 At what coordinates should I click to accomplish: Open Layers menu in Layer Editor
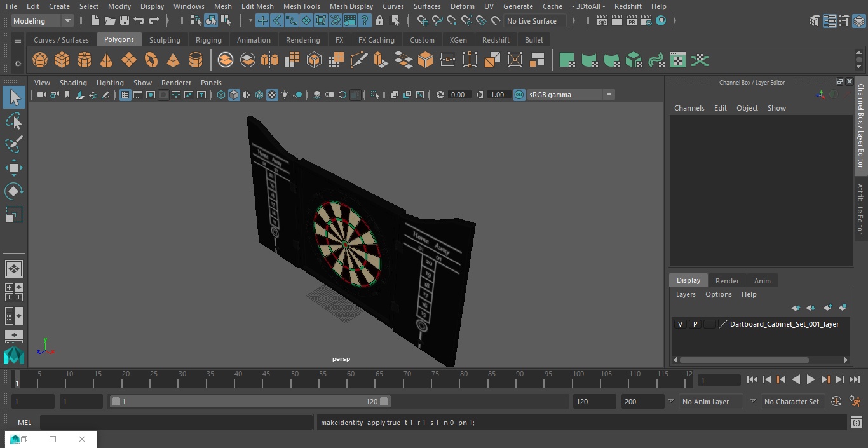pos(685,294)
